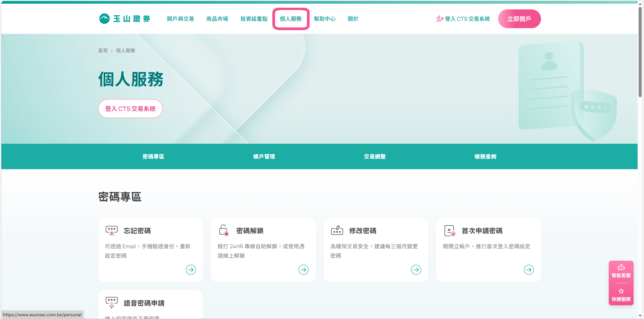Click text 為確保交易安全

pyautogui.click(x=349, y=246)
